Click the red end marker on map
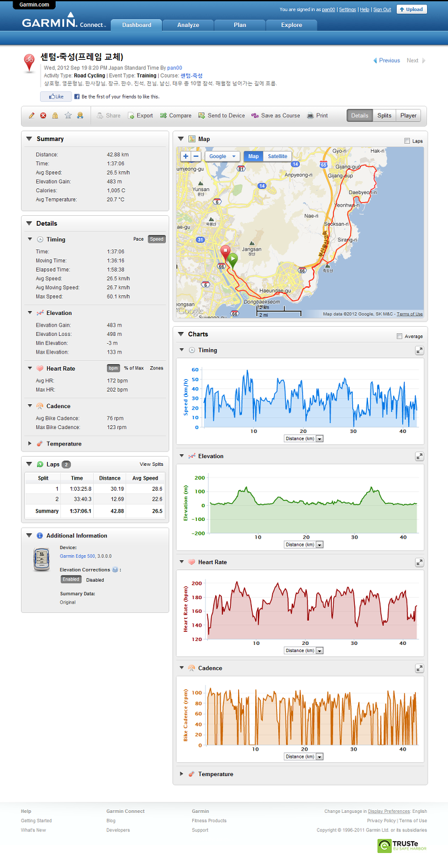Screen dimensions: 448x868 [225, 253]
